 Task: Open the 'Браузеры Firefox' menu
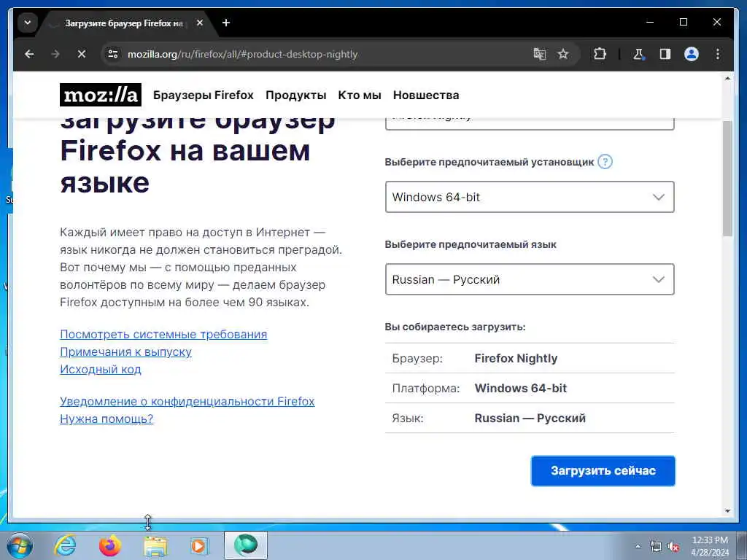coord(204,96)
